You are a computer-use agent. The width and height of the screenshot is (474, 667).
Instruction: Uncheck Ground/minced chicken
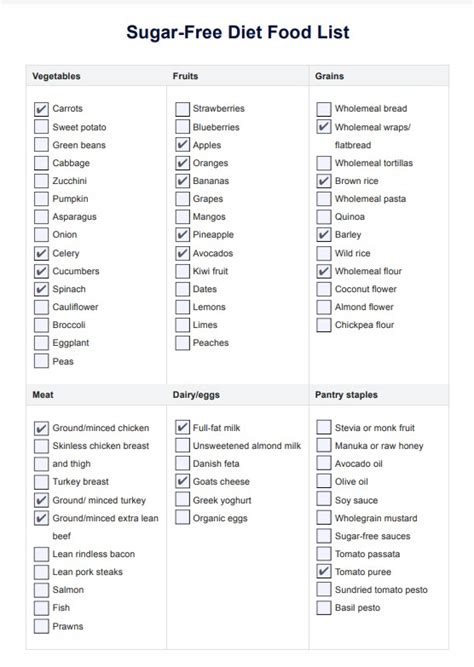click(41, 428)
